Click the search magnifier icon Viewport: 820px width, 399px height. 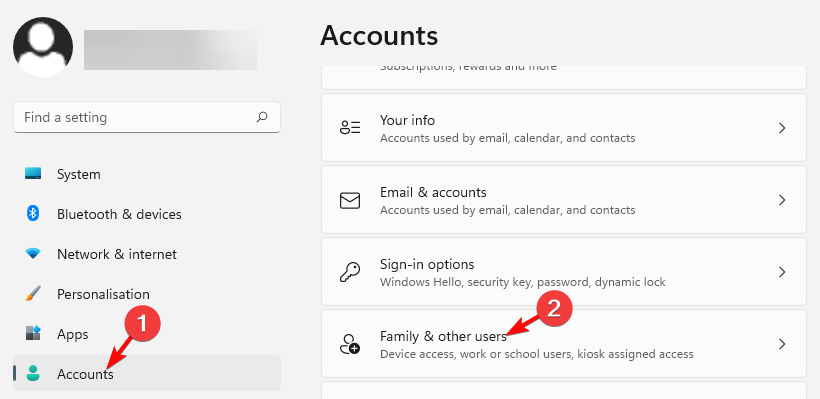pyautogui.click(x=263, y=117)
